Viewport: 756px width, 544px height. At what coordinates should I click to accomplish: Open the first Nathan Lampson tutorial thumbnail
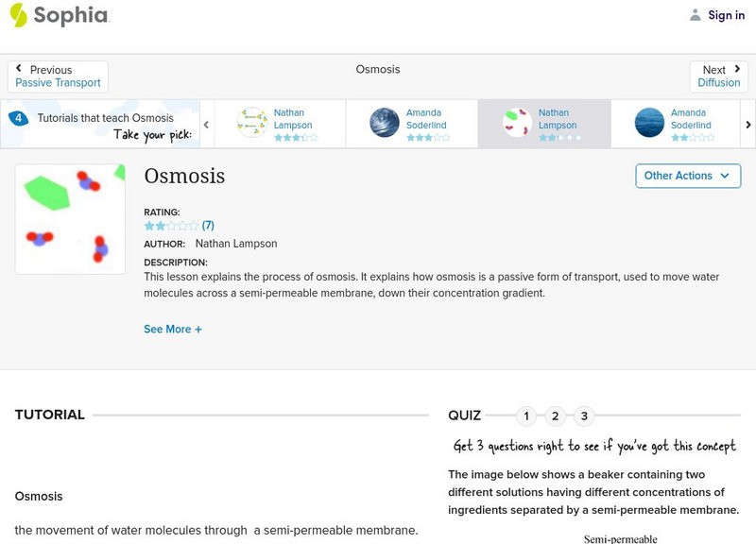tap(252, 123)
